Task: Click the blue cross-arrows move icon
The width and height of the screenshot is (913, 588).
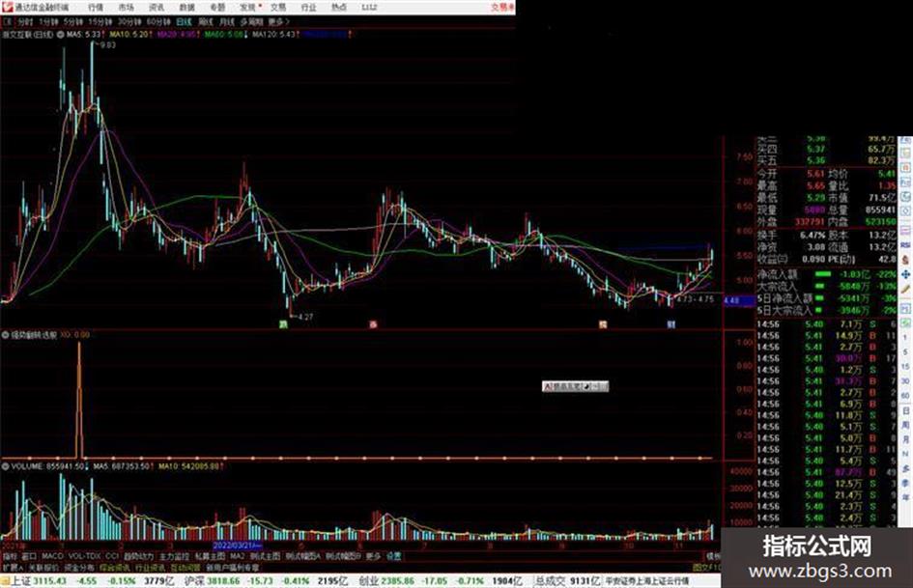Action: pyautogui.click(x=905, y=273)
